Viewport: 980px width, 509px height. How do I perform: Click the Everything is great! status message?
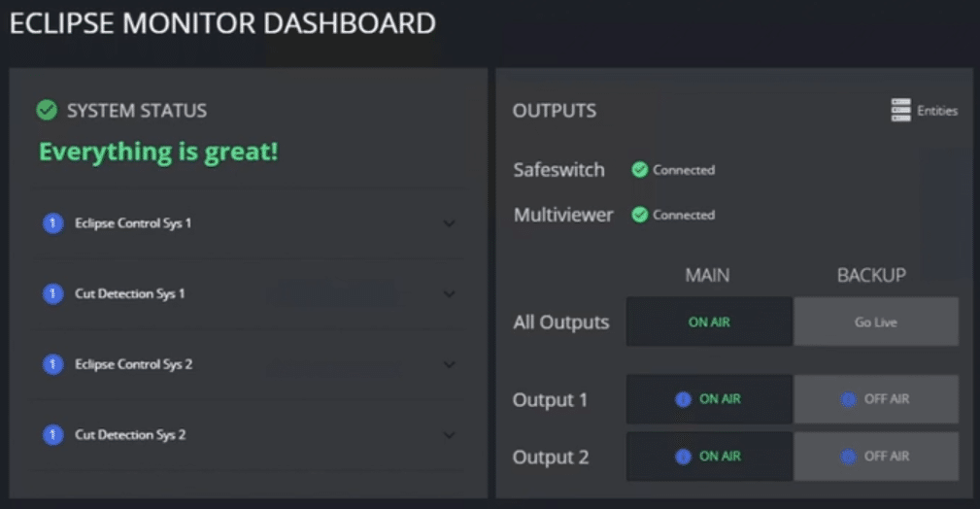point(158,152)
